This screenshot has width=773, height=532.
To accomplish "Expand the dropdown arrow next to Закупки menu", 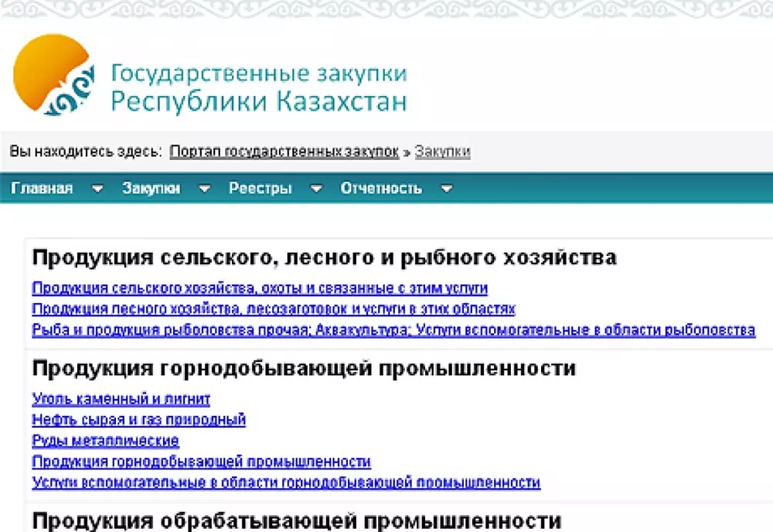I will pyautogui.click(x=204, y=189).
